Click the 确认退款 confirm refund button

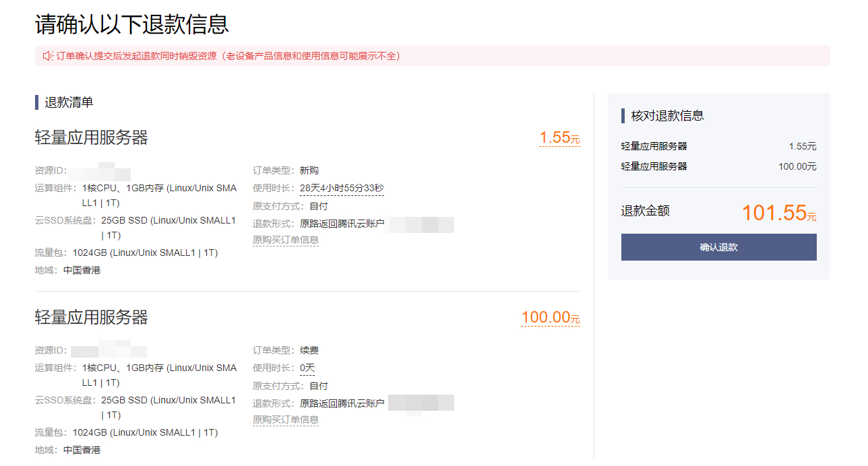[718, 247]
